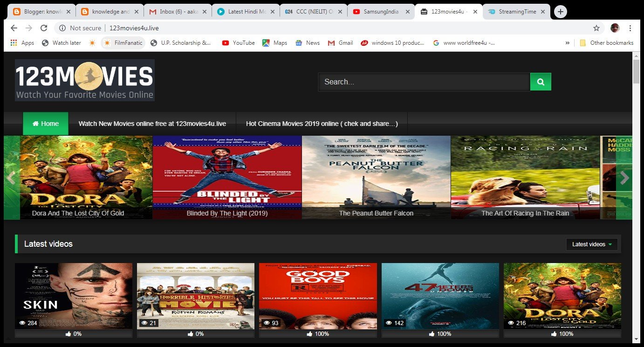Open the Gmail bookmark
Screen dimensions: 644x347
click(340, 42)
